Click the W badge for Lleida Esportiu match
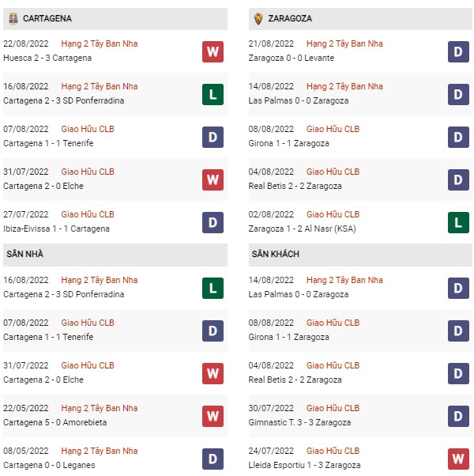 click(x=458, y=459)
